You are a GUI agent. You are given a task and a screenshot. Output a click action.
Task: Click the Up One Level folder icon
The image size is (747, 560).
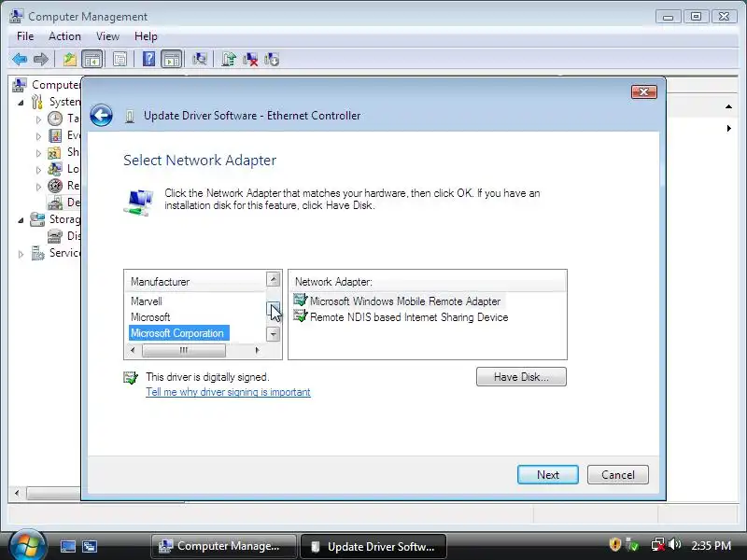[x=69, y=60]
